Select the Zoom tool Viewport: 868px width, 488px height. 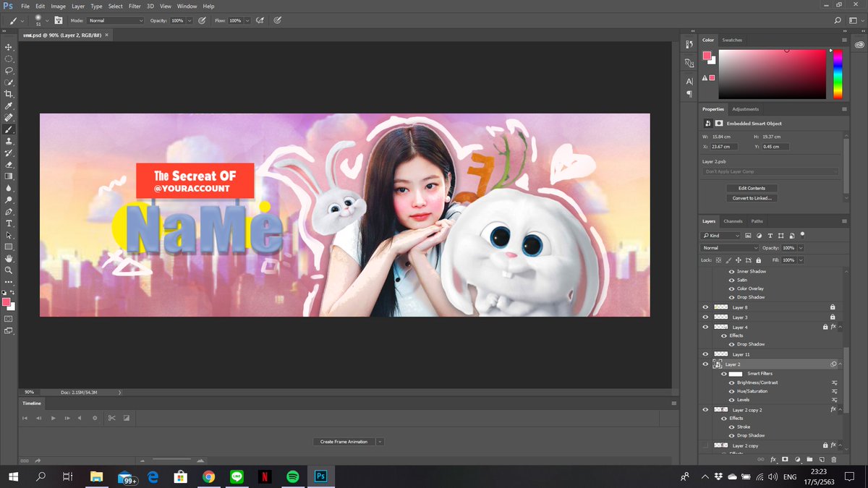tap(9, 270)
